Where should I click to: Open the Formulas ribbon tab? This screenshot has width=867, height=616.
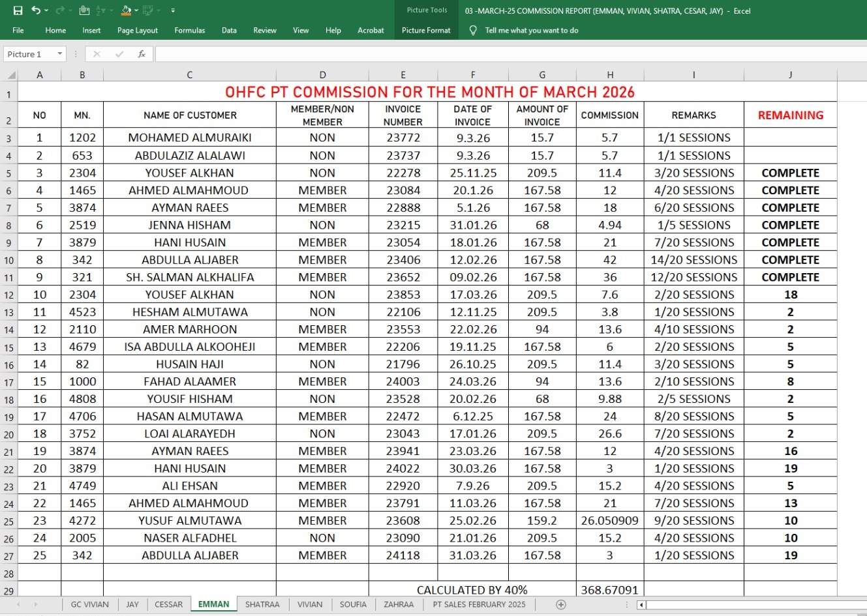click(190, 30)
